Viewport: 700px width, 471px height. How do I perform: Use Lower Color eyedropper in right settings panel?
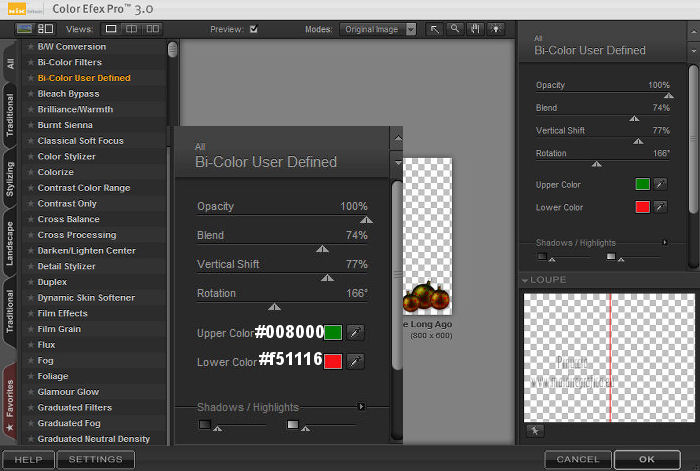(660, 207)
